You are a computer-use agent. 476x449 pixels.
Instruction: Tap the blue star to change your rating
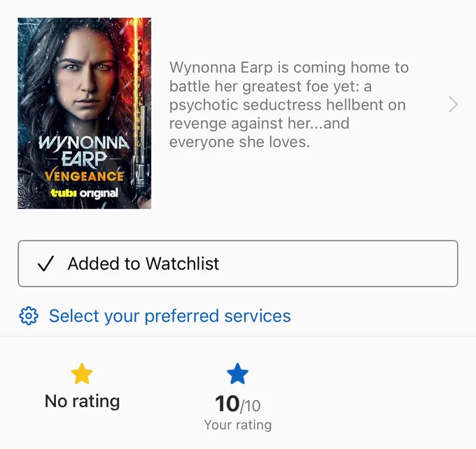(237, 373)
